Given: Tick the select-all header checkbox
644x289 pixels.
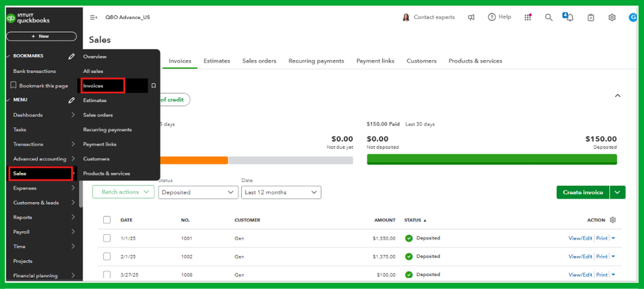Looking at the screenshot, I should pyautogui.click(x=107, y=219).
